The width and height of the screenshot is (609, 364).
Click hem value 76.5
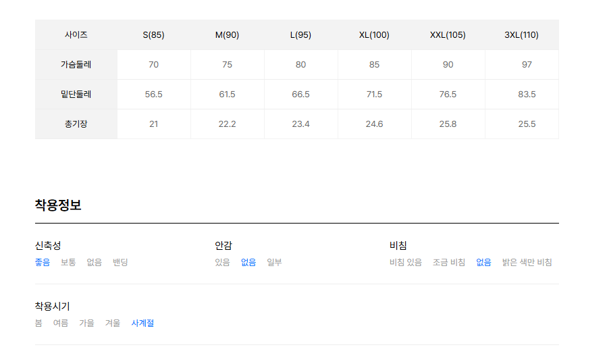click(x=448, y=95)
